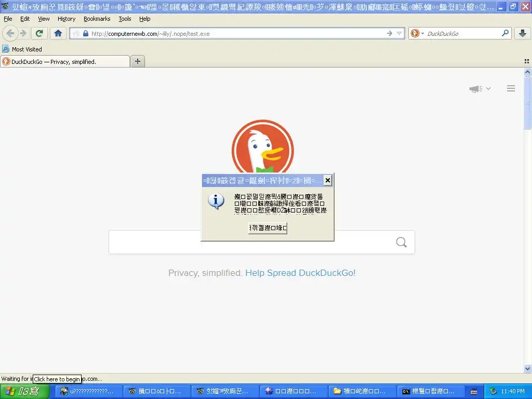Switch to the command prompt taskbar button
This screenshot has height=399, width=532.
click(x=430, y=391)
